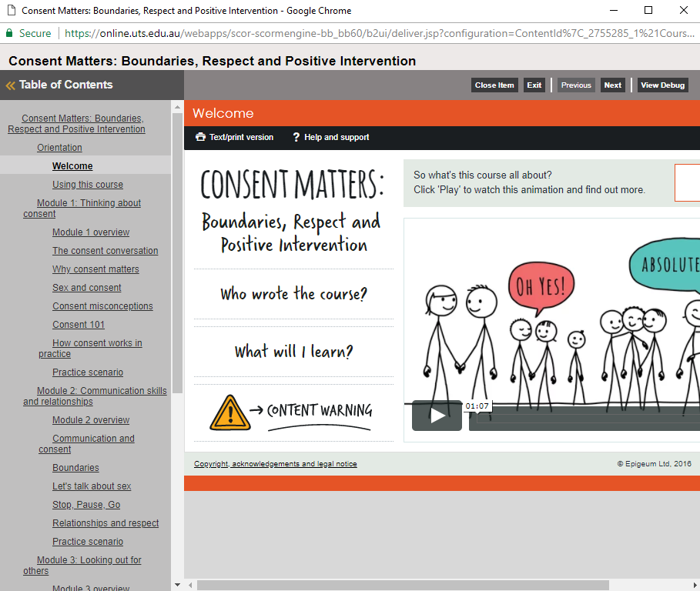Click the page icon in window title bar

click(x=9, y=11)
